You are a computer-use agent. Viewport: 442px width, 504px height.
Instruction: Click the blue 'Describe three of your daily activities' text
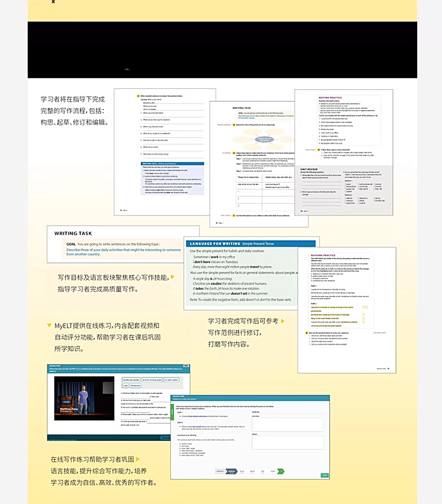(124, 251)
